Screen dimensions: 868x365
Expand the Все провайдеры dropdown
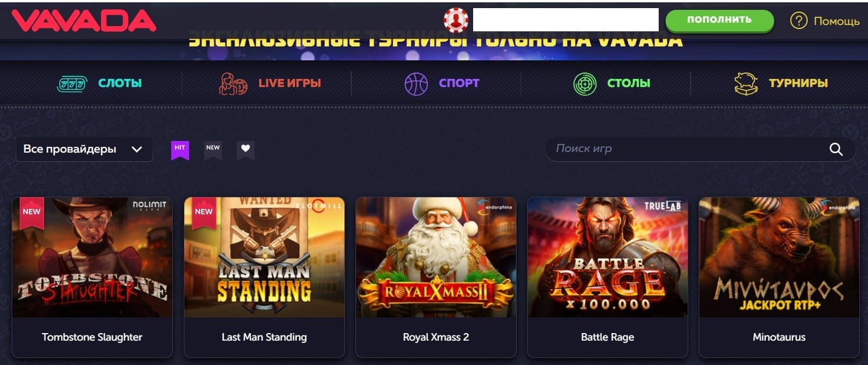tap(84, 149)
